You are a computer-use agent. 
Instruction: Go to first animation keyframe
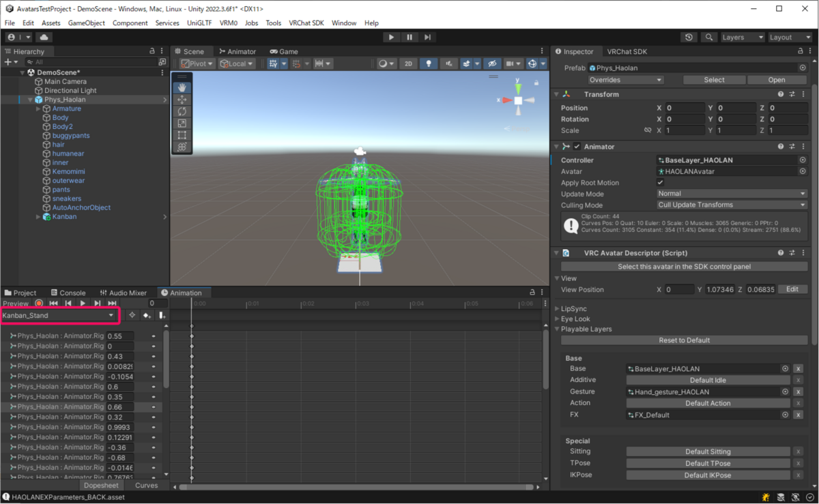53,303
